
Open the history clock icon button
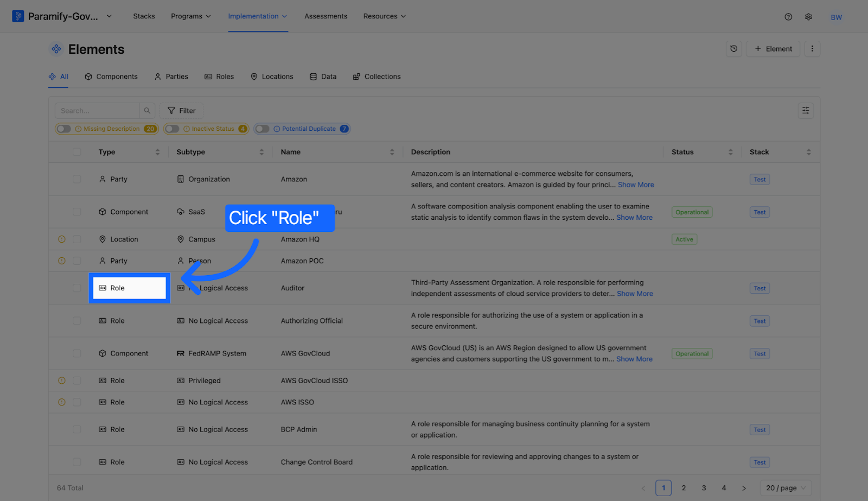(734, 49)
